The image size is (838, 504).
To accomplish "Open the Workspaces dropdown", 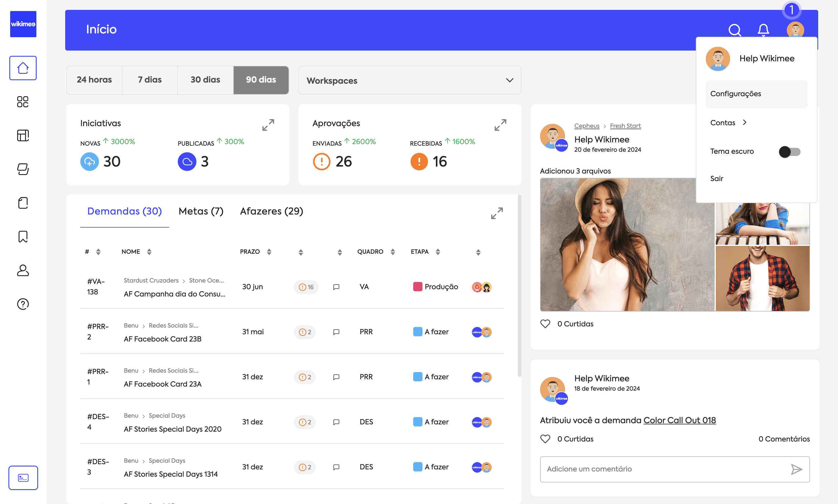I will (409, 81).
